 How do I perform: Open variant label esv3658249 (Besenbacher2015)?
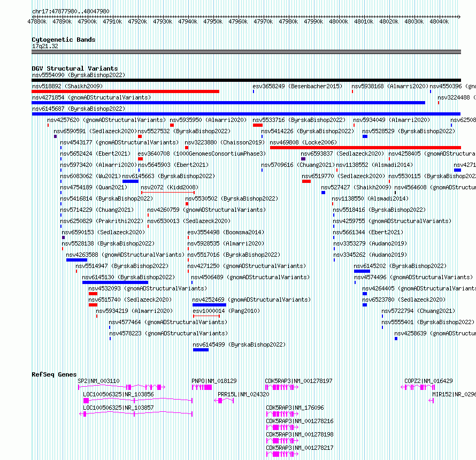pyautogui.click(x=297, y=86)
